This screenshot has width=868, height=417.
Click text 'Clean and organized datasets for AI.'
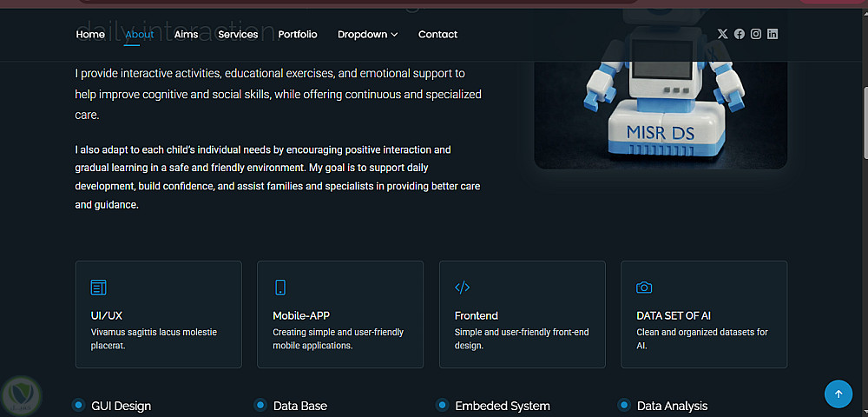point(702,339)
